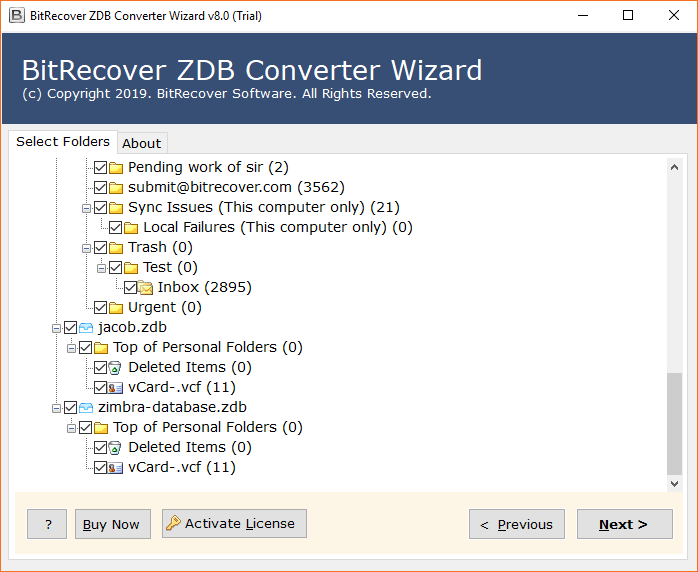Select the jacob.zdb label
The image size is (698, 572).
point(133,328)
